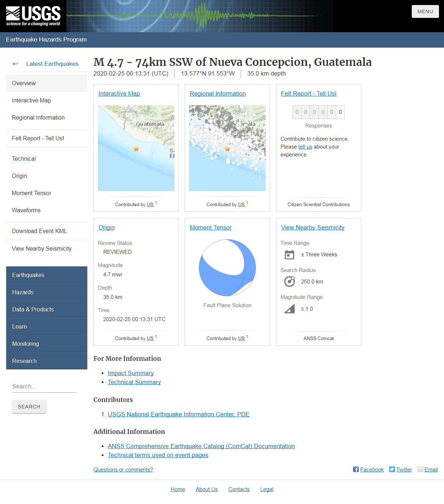The image size is (444, 504).
Task: Open Latest Earthquakes link
Action: pos(52,64)
